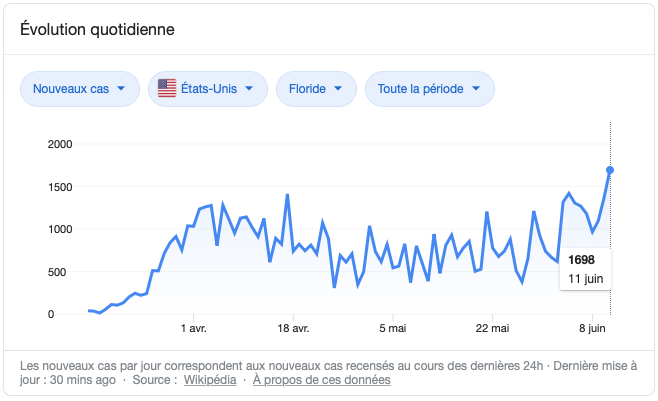Open the Wikipédia source link

(x=208, y=380)
